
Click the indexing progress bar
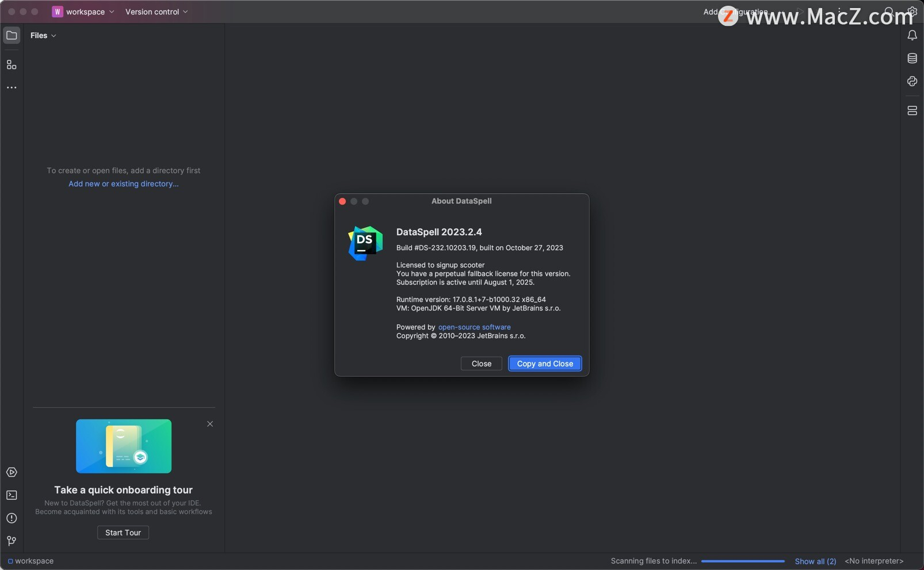point(743,561)
